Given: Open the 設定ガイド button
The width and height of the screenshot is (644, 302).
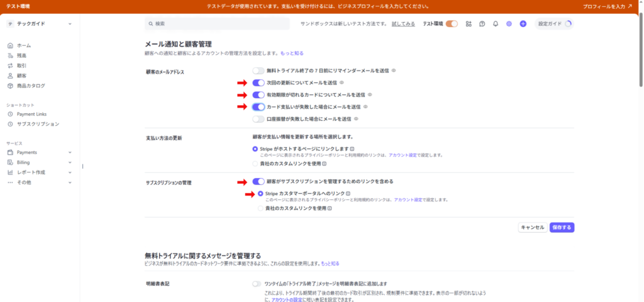Looking at the screenshot, I should (554, 24).
